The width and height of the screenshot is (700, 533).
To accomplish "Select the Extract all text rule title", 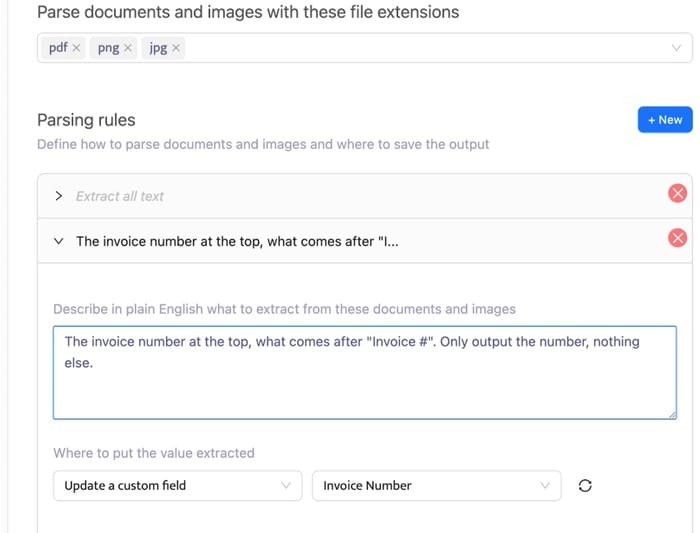I will point(120,196).
